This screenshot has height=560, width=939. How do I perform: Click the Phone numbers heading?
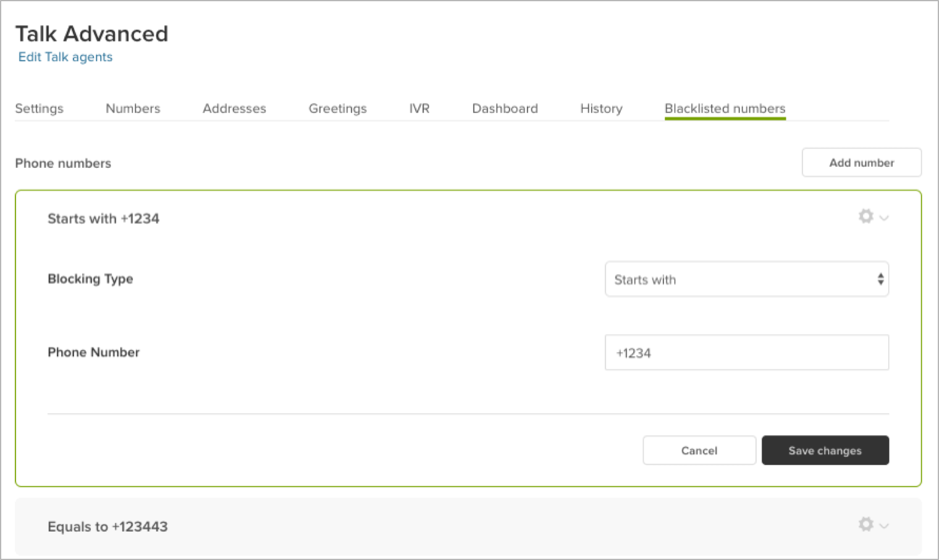click(63, 163)
